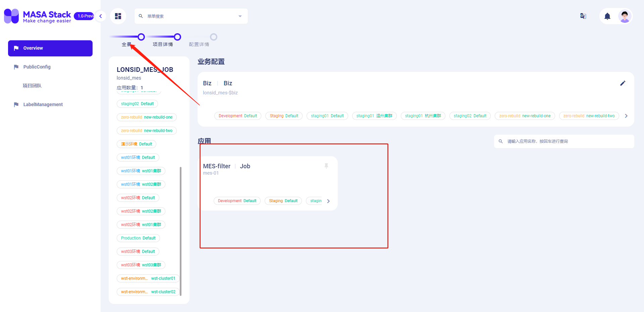644x312 pixels.
Task: Select wst03环境 wst03集群 tag
Action: click(x=141, y=265)
